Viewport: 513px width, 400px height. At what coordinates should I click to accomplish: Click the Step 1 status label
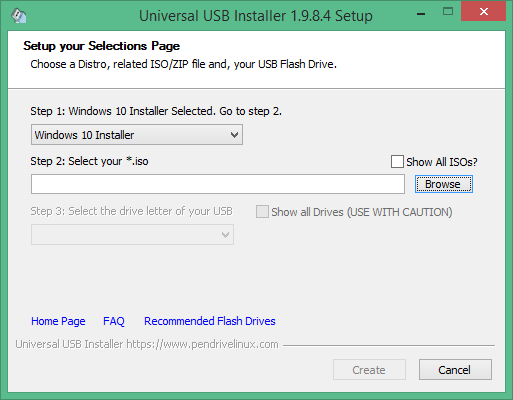156,111
